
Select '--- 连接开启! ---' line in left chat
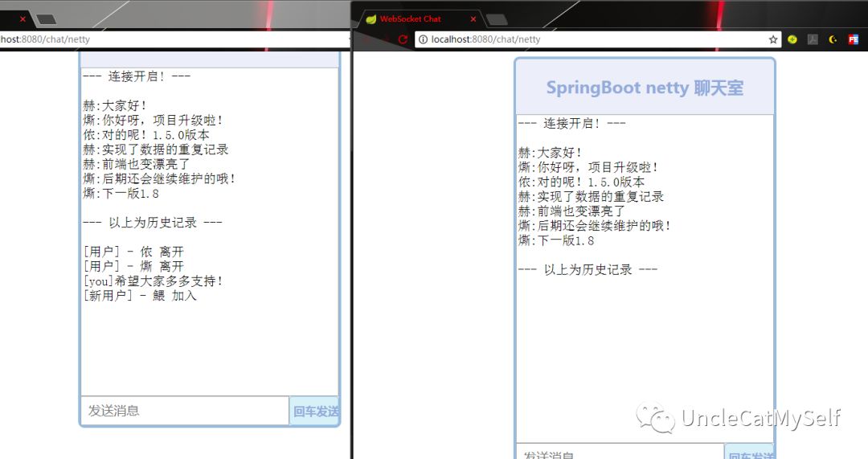pos(137,76)
